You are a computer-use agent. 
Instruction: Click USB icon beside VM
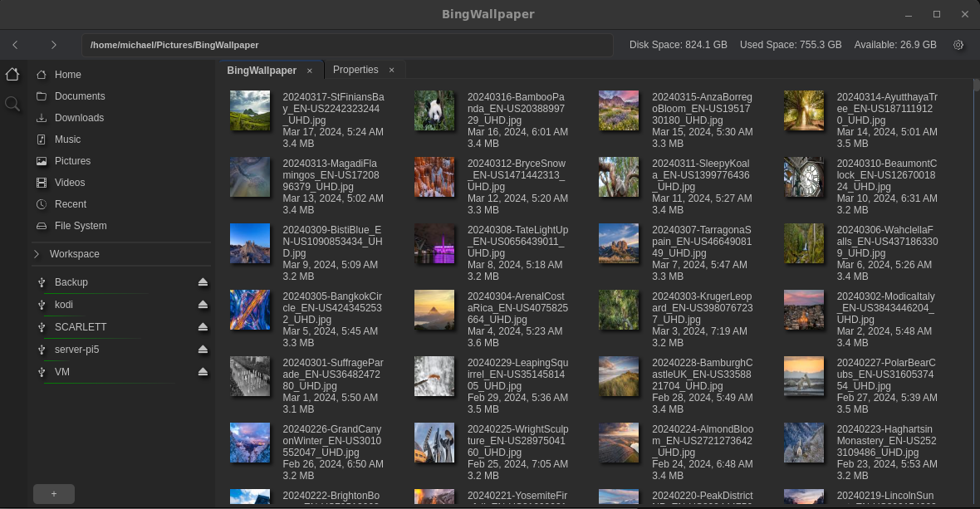tap(42, 372)
